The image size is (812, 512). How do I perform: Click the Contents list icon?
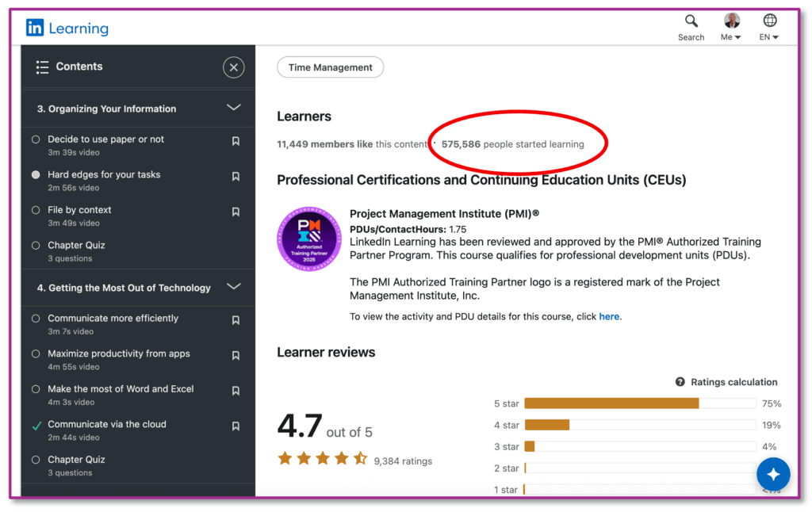click(43, 67)
